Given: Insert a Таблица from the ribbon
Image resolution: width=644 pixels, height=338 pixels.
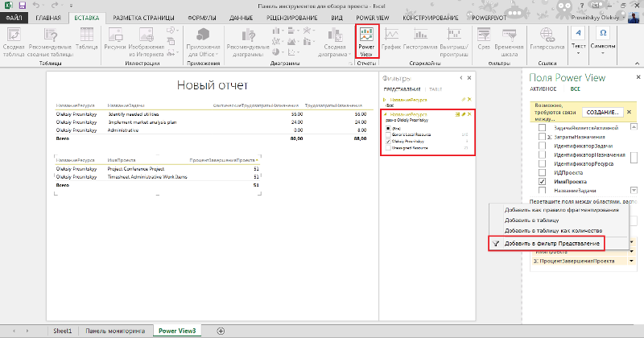Looking at the screenshot, I should pyautogui.click(x=87, y=39).
